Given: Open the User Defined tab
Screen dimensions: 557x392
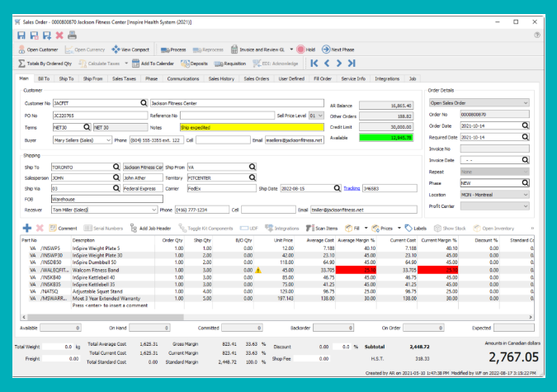Looking at the screenshot, I should pos(291,78).
